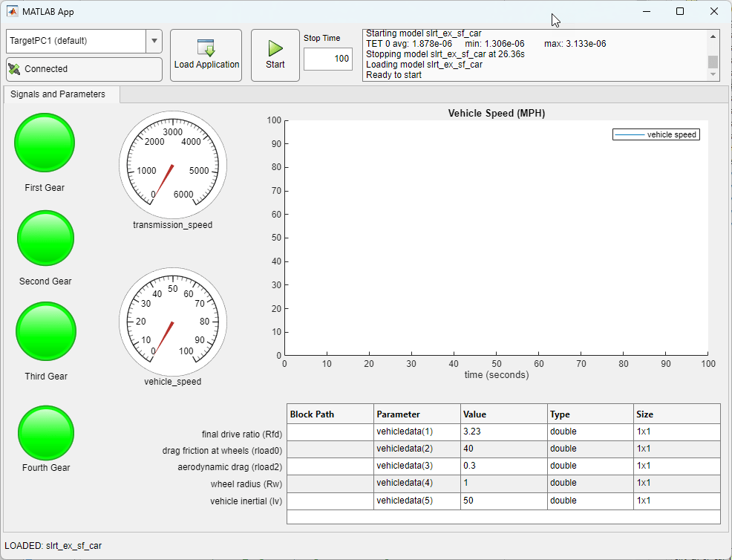Screen dimensions: 732x560
Task: Click the vehicle_speed gauge dial
Action: coord(173,322)
